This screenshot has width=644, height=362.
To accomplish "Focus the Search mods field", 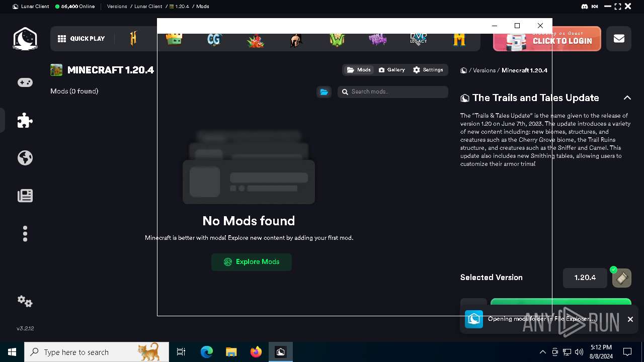I will (x=393, y=92).
